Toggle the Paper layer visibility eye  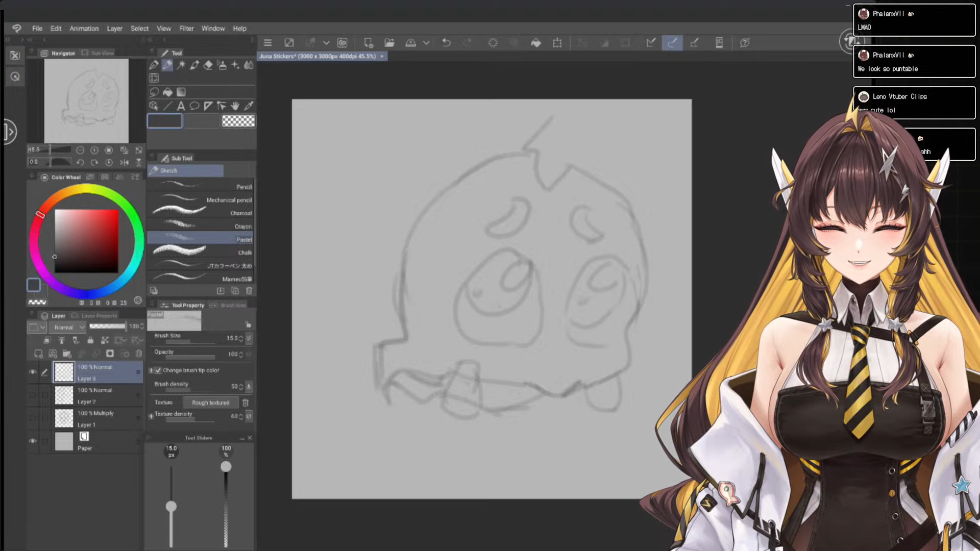[x=33, y=441]
